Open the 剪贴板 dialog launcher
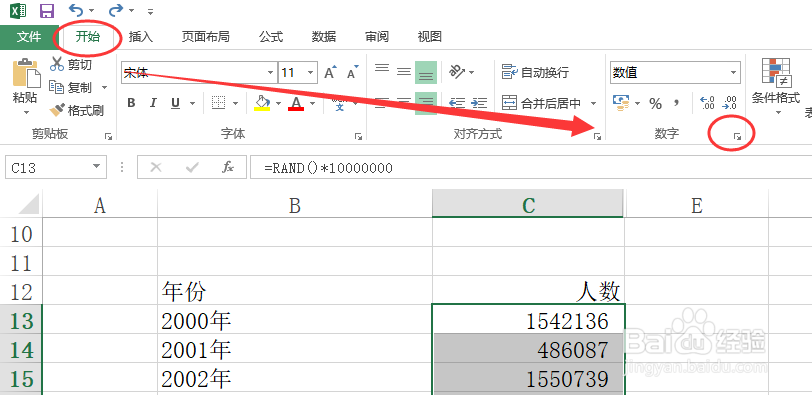The image size is (812, 395). pyautogui.click(x=109, y=136)
